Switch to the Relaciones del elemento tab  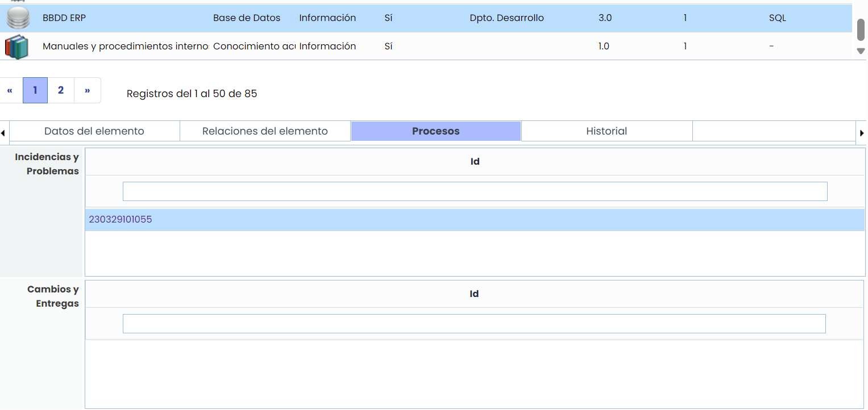265,131
